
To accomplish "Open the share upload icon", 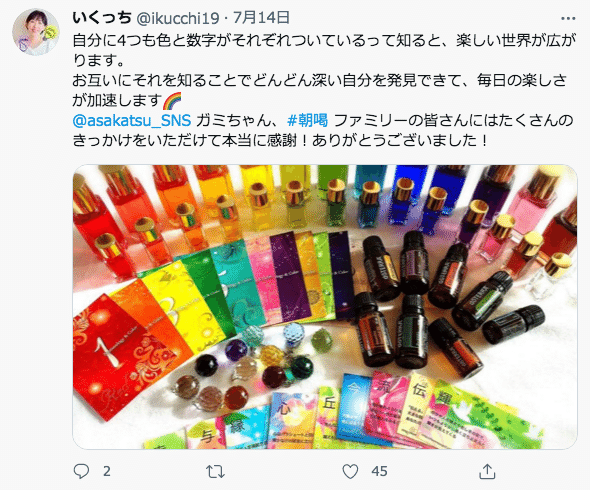I will (x=487, y=471).
